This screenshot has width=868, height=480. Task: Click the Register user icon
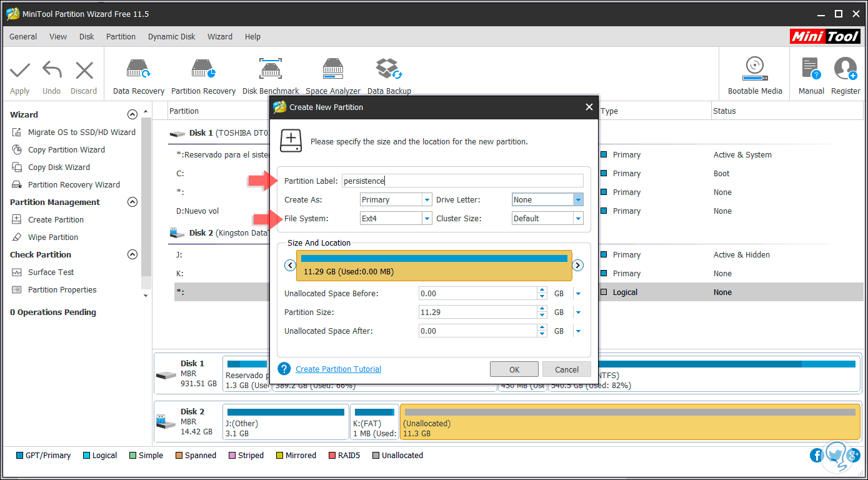point(846,69)
